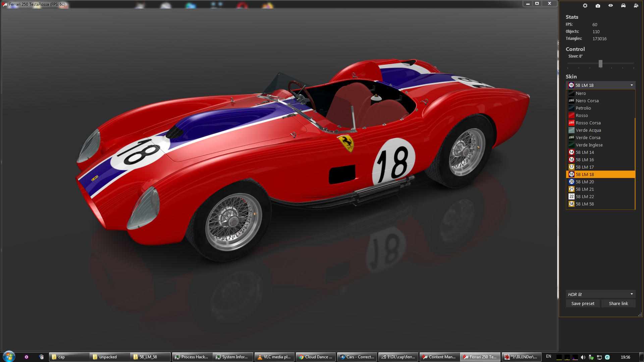Image resolution: width=644 pixels, height=362 pixels.
Task: Click the purple graph tray icon
Action: tap(575, 357)
